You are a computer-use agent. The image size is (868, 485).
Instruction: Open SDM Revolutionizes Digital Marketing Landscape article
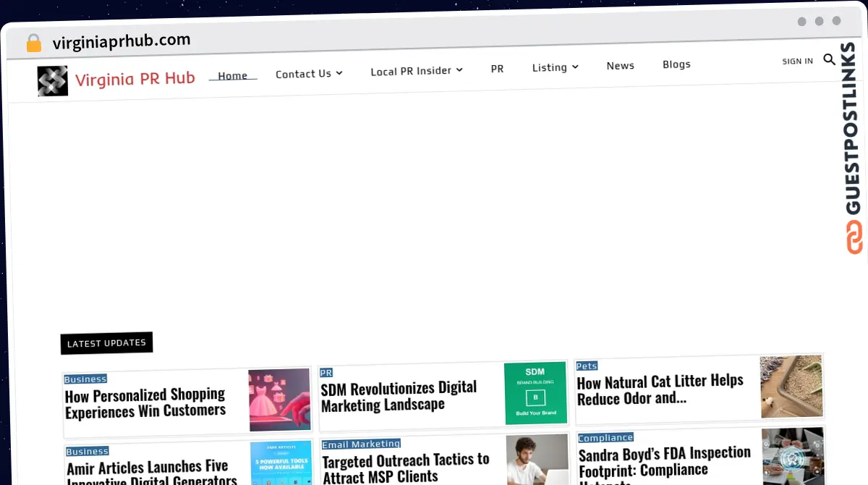point(399,396)
